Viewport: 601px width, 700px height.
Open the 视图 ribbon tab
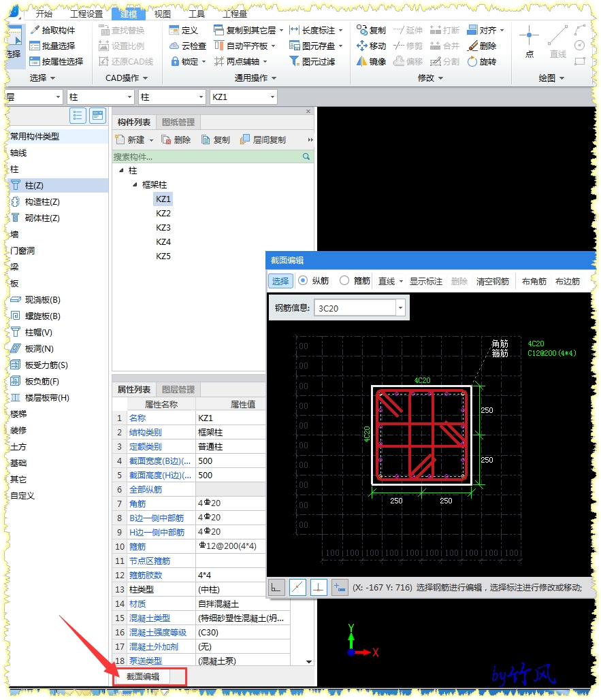pyautogui.click(x=163, y=14)
